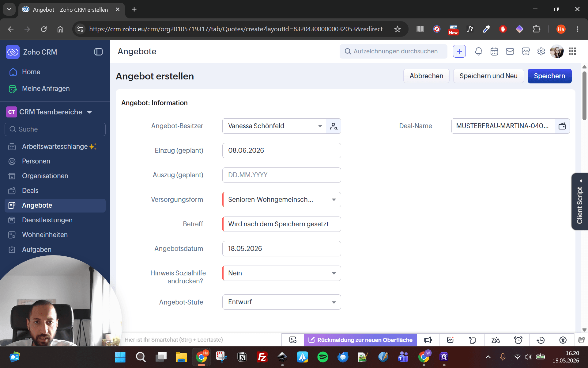Open the deal lookup icon beside Deal-Name

562,126
